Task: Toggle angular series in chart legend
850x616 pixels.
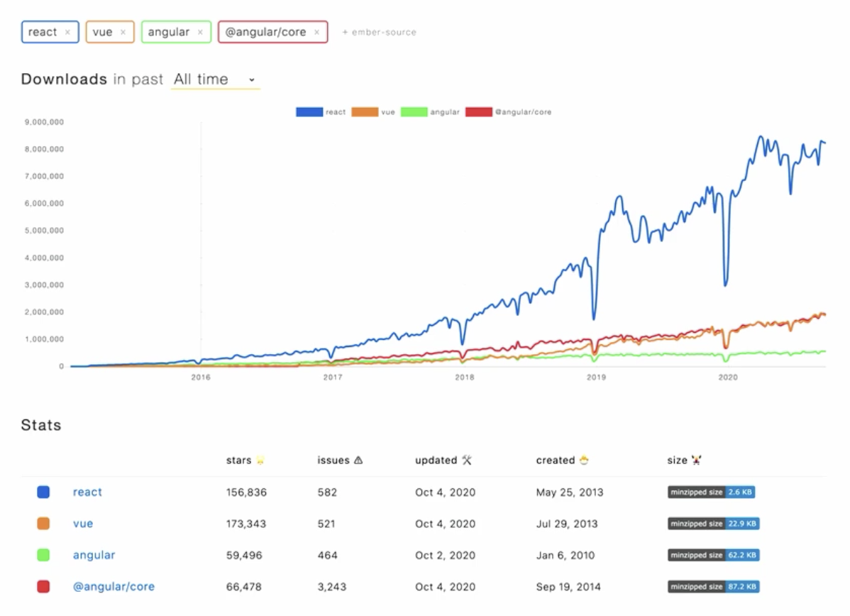Action: point(430,112)
